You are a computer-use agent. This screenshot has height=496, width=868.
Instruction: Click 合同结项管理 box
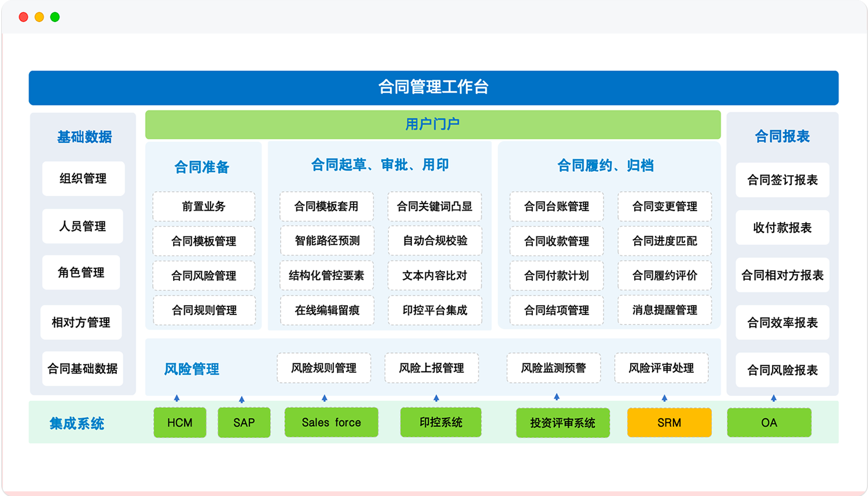[x=557, y=310]
